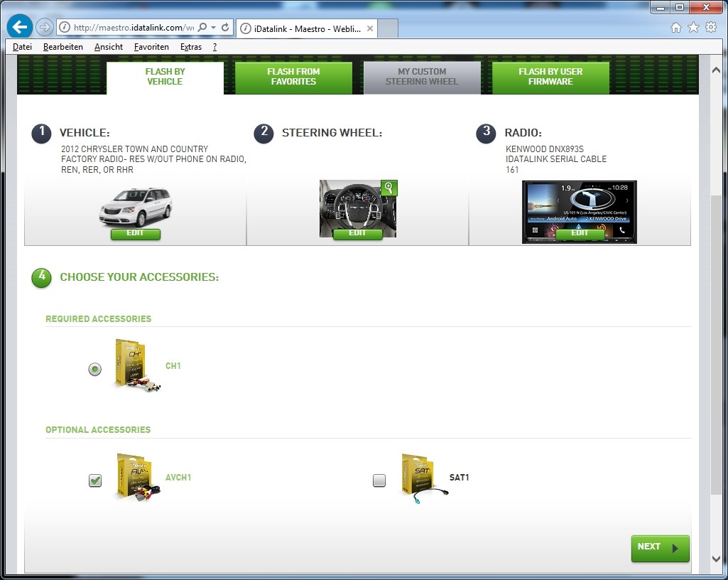
Task: Click the Kenwood DNX893S radio text
Action: [545, 149]
